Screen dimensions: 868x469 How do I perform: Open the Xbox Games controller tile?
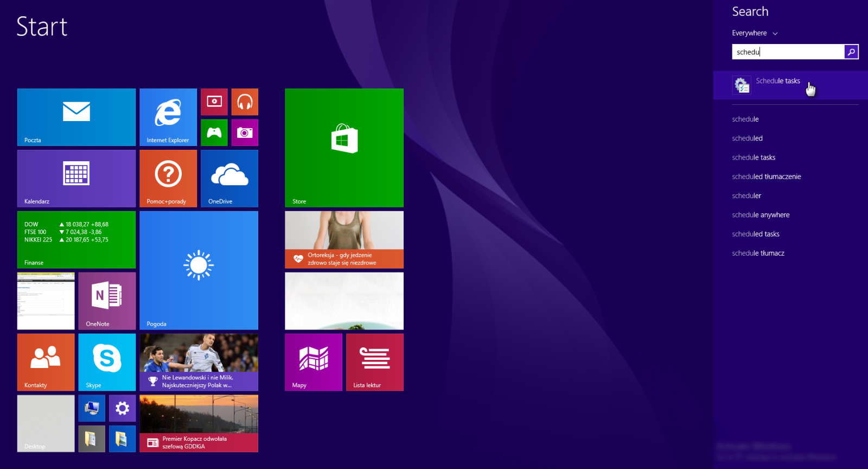pyautogui.click(x=214, y=132)
